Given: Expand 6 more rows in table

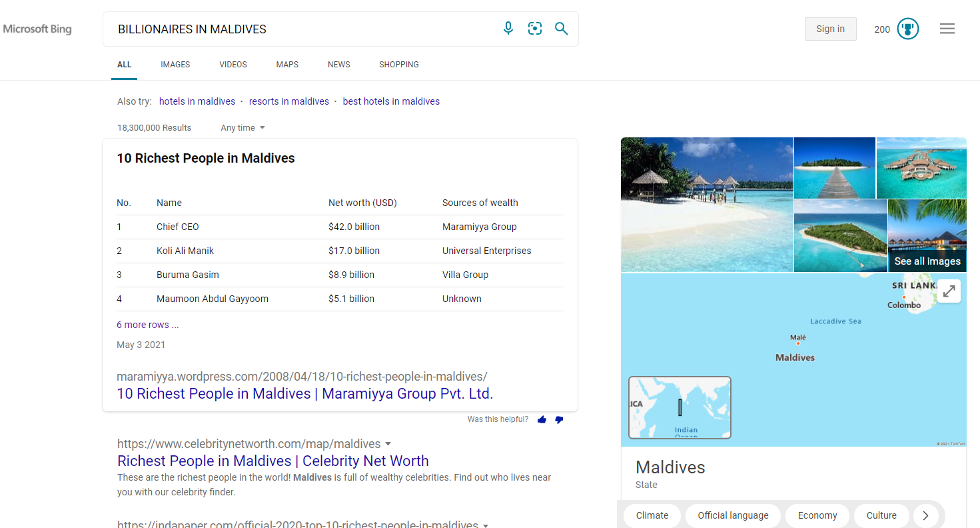Looking at the screenshot, I should (x=148, y=325).
